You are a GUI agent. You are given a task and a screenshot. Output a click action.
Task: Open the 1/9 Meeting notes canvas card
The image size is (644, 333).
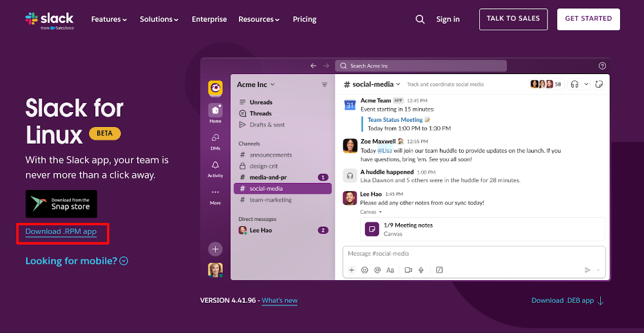pos(482,229)
